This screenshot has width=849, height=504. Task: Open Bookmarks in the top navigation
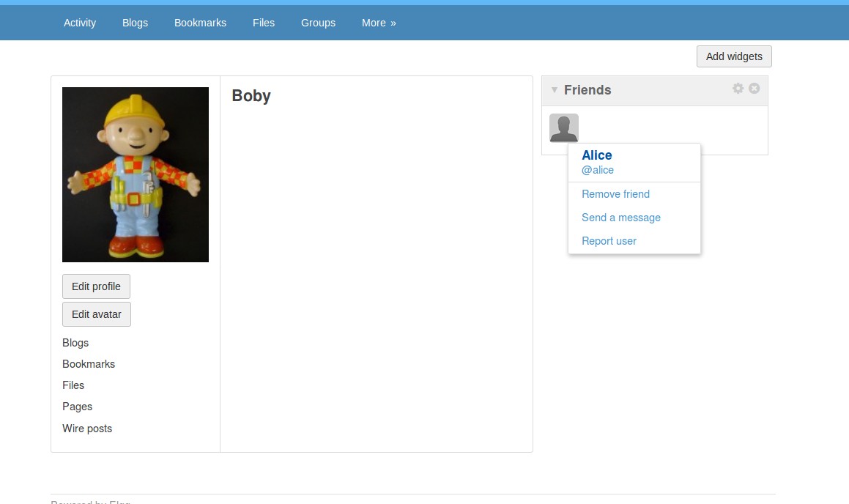200,23
